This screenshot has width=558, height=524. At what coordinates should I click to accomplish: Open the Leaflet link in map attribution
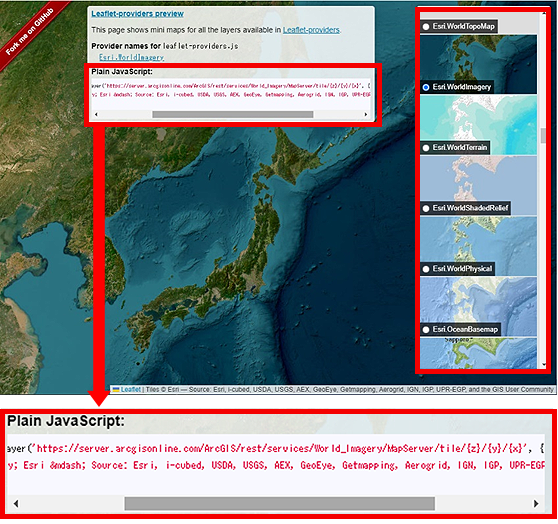(x=131, y=390)
